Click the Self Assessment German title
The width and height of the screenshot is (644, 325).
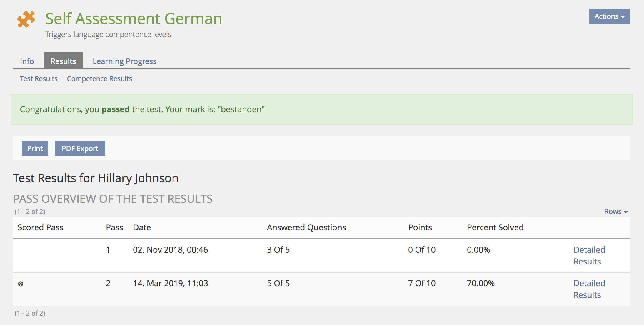point(134,19)
